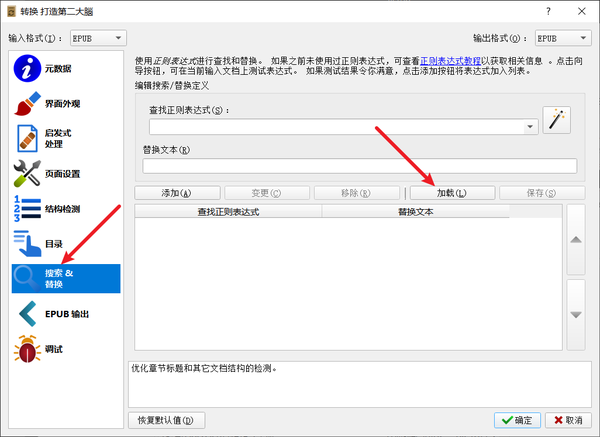The width and height of the screenshot is (600, 437).
Task: Open the 输出格式 EPUB dropdown
Action: click(563, 38)
